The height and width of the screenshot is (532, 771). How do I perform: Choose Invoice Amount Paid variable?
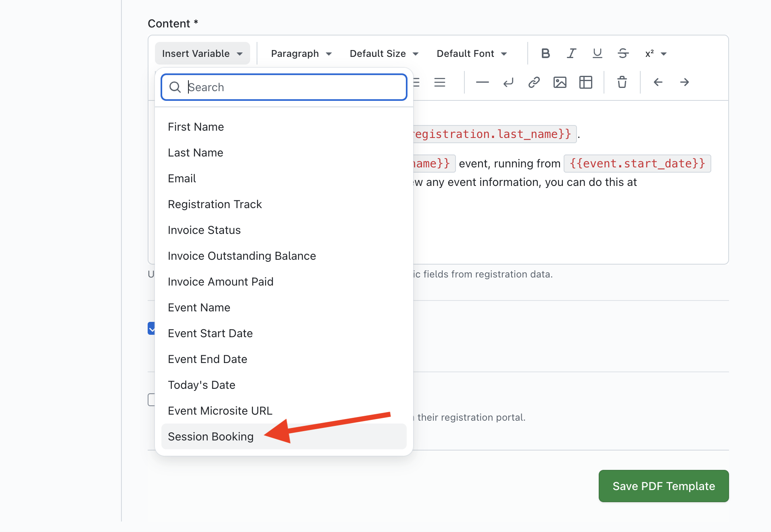tap(284, 282)
